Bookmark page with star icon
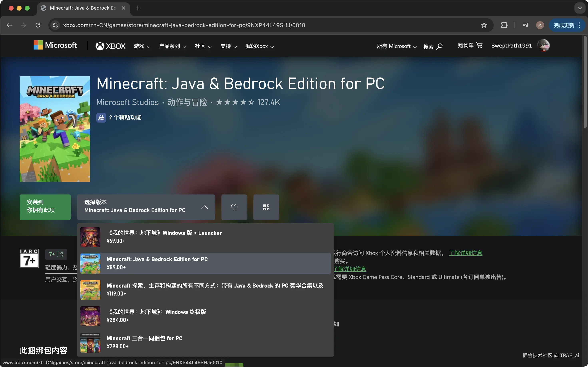This screenshot has height=367, width=588. [x=484, y=25]
